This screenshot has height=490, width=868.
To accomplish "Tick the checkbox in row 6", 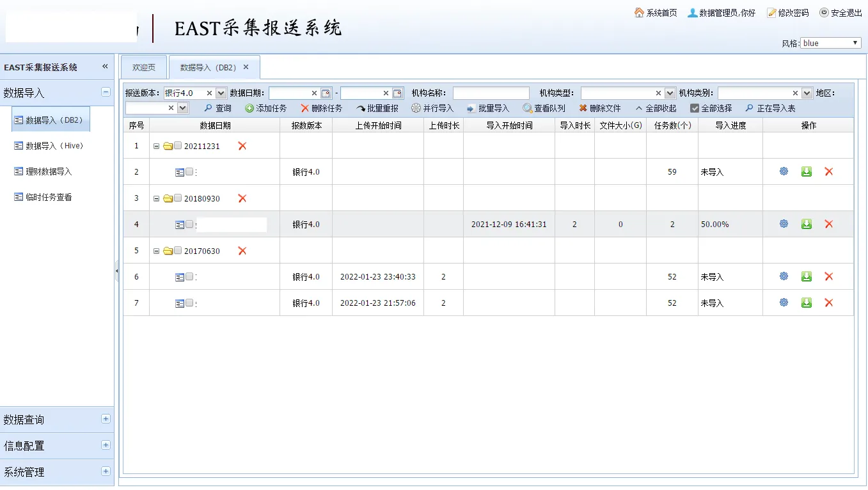I will click(189, 276).
